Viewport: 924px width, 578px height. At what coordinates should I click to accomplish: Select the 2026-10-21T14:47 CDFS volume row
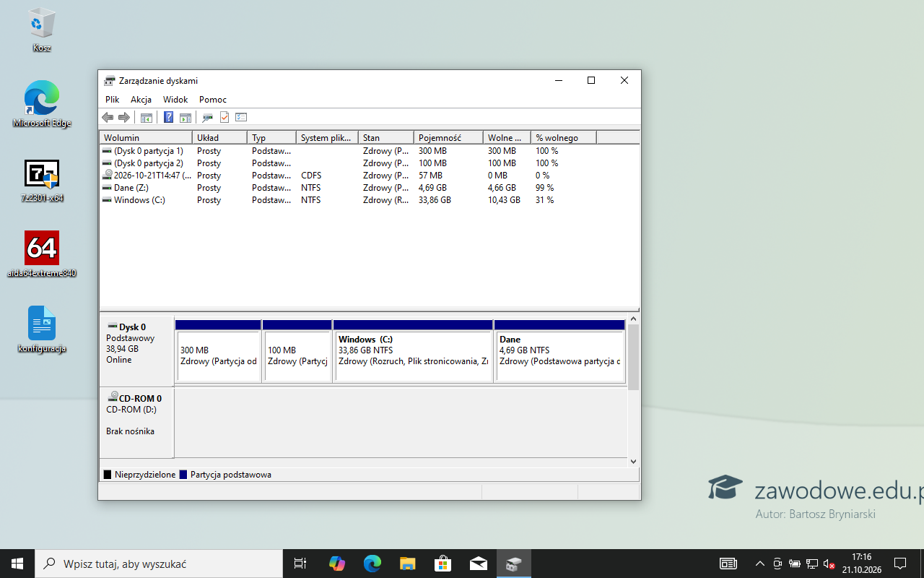(x=369, y=176)
